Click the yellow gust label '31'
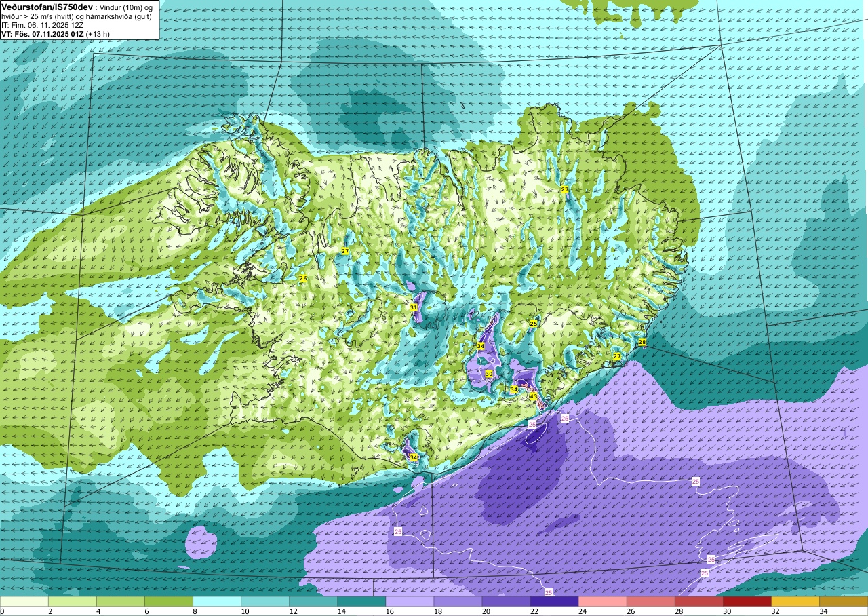Image resolution: width=868 pixels, height=616 pixels. (414, 307)
